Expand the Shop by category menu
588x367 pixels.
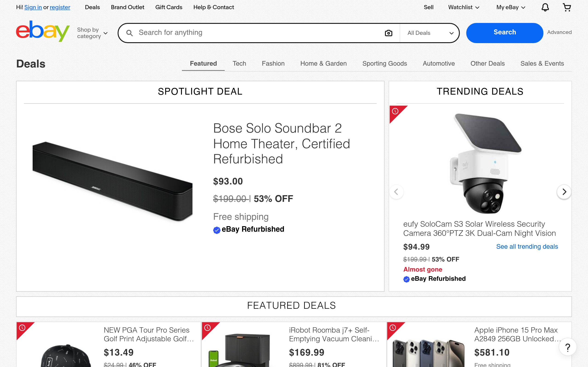click(x=92, y=33)
